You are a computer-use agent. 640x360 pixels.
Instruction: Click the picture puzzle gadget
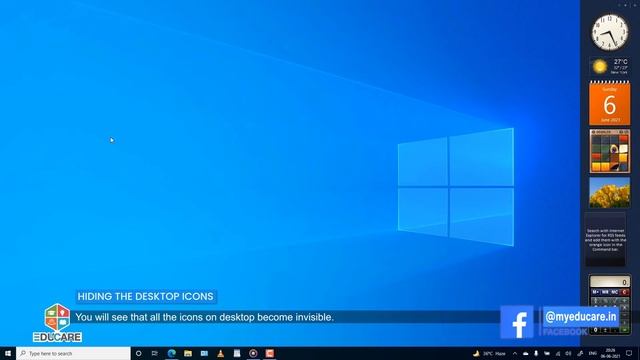point(609,151)
